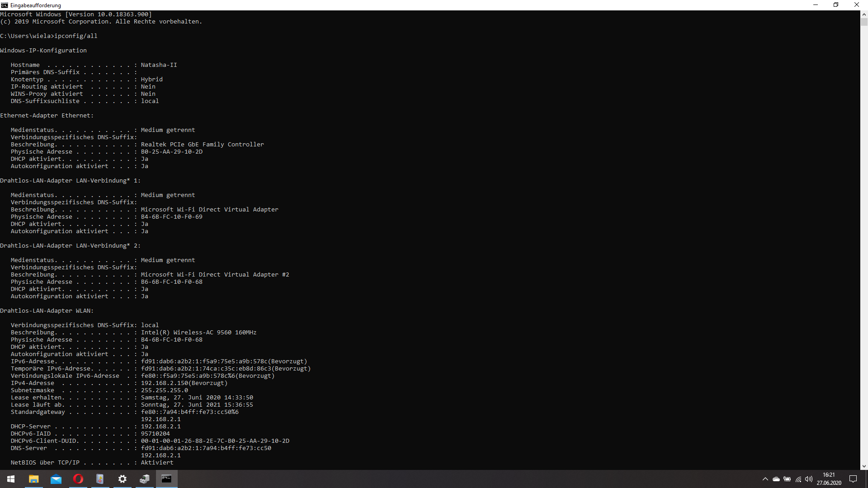Open the Event Viewer taskbar icon

pyautogui.click(x=100, y=479)
